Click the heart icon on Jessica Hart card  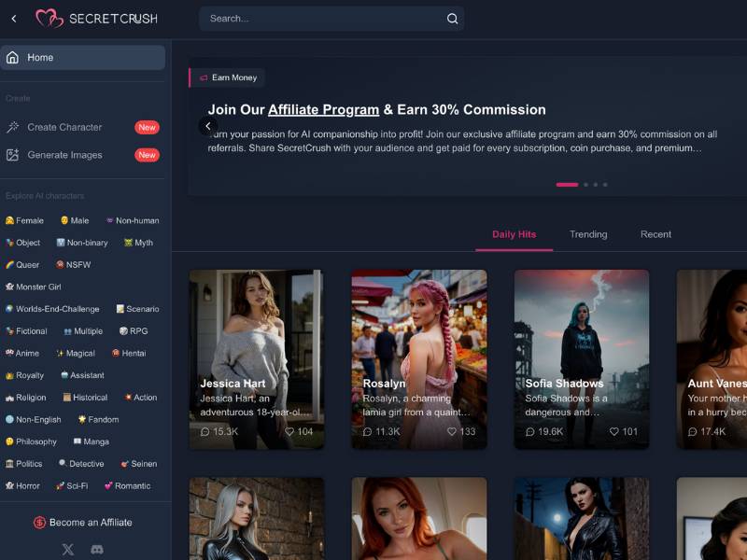tap(289, 432)
